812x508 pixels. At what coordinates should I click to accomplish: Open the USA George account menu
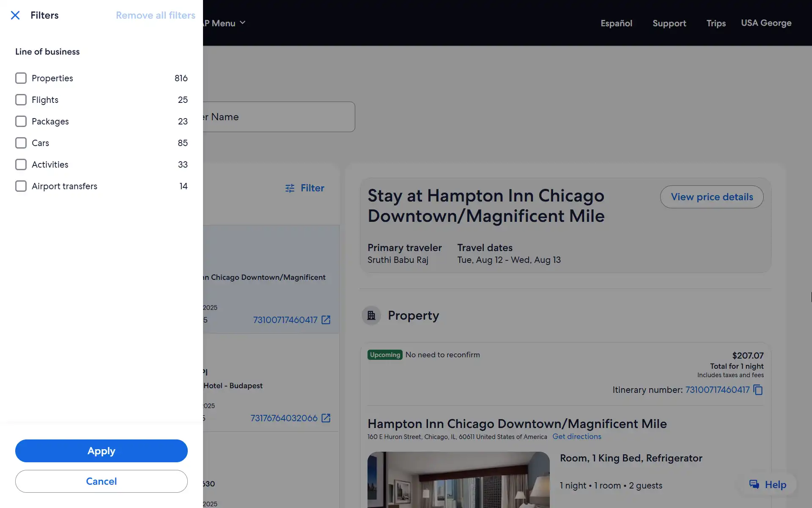(766, 23)
